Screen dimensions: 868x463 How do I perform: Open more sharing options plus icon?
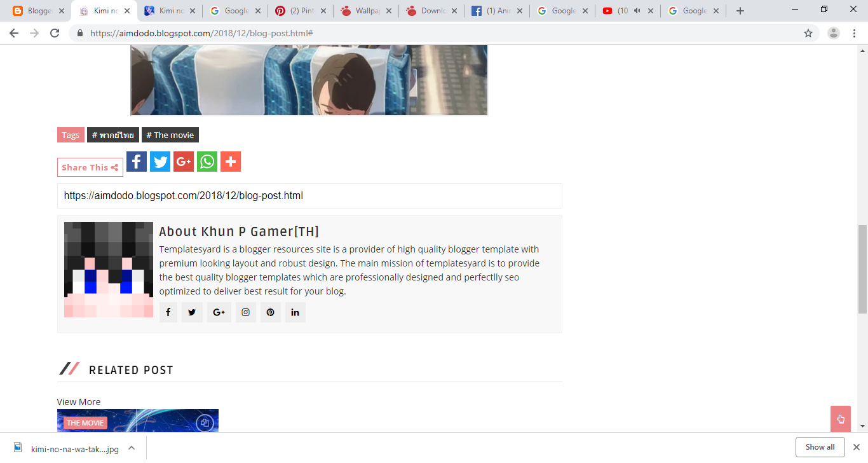click(x=231, y=162)
